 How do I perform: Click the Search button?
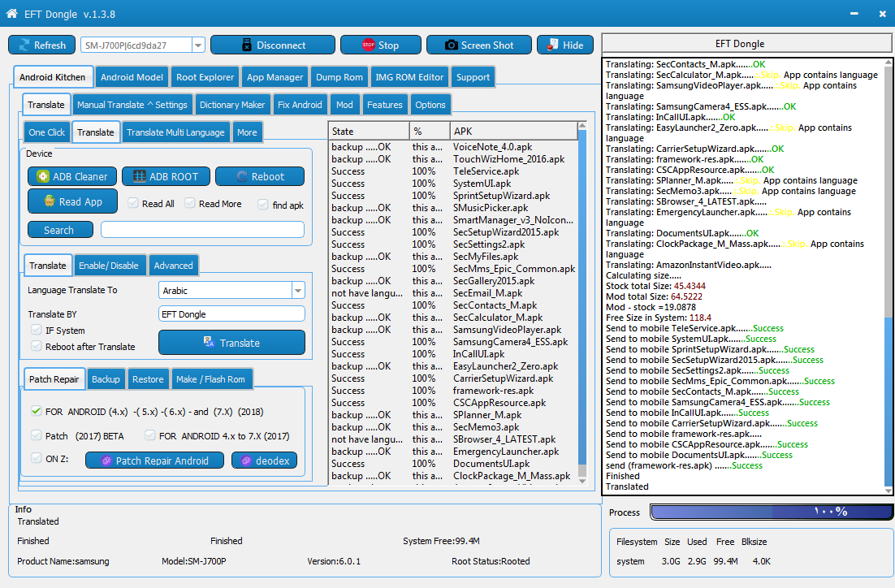tap(60, 230)
